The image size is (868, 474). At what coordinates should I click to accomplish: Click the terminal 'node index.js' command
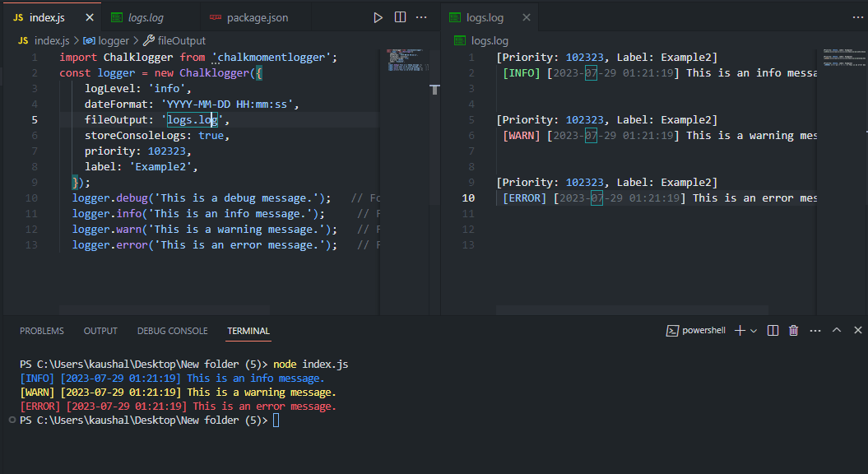(x=310, y=364)
